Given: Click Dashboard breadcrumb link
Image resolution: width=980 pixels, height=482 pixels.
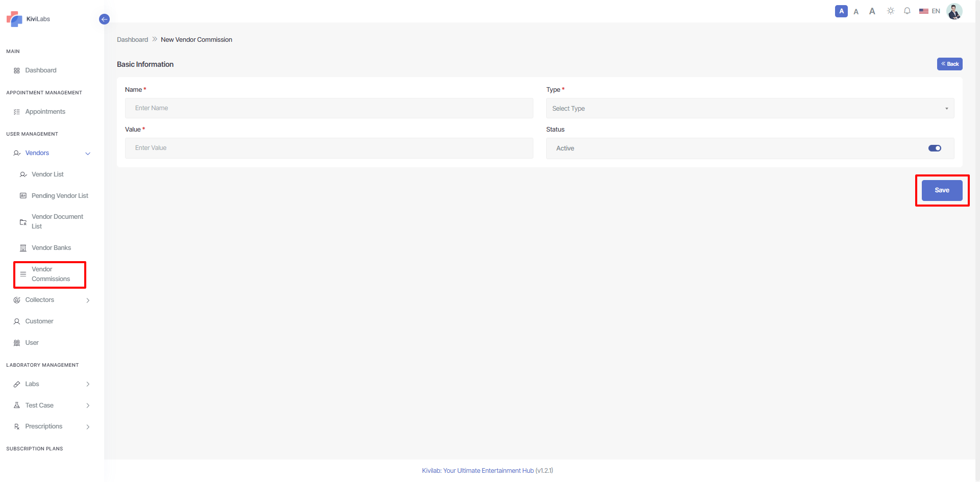Looking at the screenshot, I should [x=132, y=40].
